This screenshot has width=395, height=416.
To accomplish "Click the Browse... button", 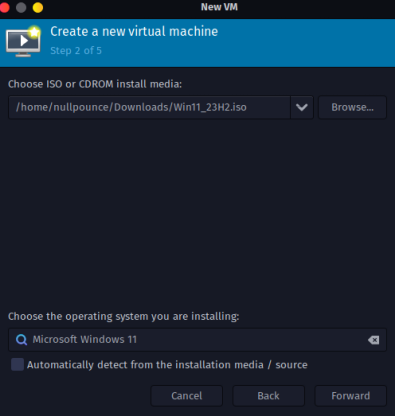I will tap(352, 107).
